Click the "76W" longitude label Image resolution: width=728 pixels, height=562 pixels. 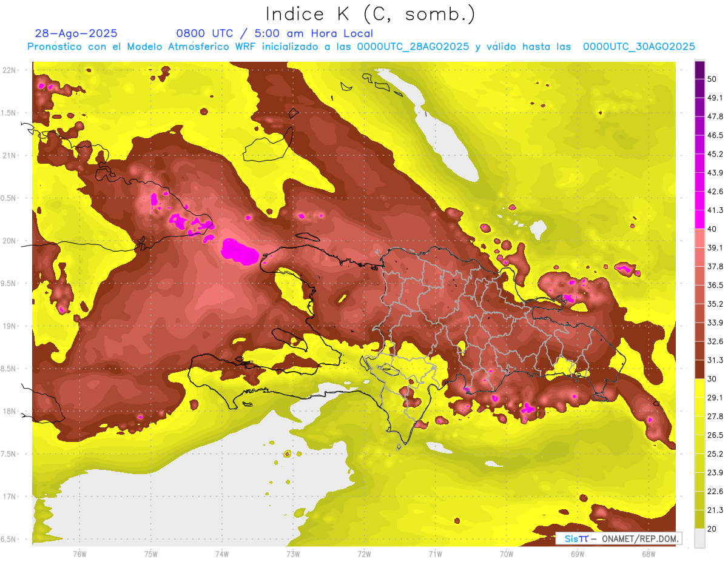[79, 554]
